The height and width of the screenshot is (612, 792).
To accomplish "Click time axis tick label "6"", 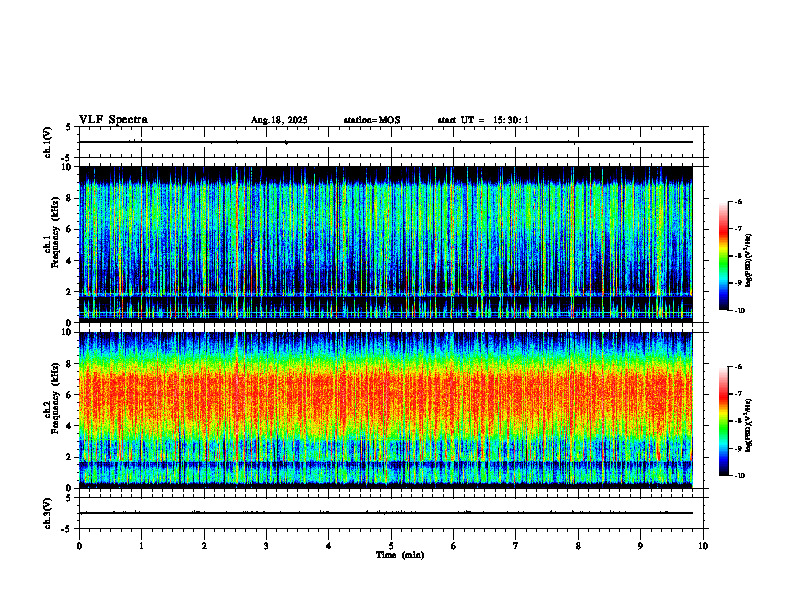I will click(x=454, y=546).
